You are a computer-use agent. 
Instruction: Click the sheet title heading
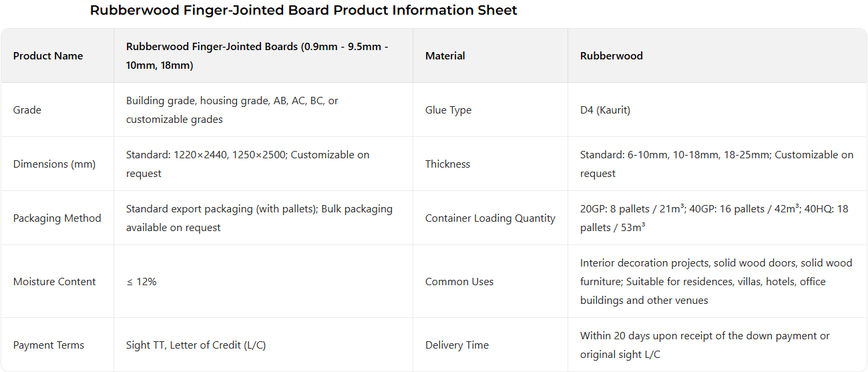pyautogui.click(x=304, y=11)
